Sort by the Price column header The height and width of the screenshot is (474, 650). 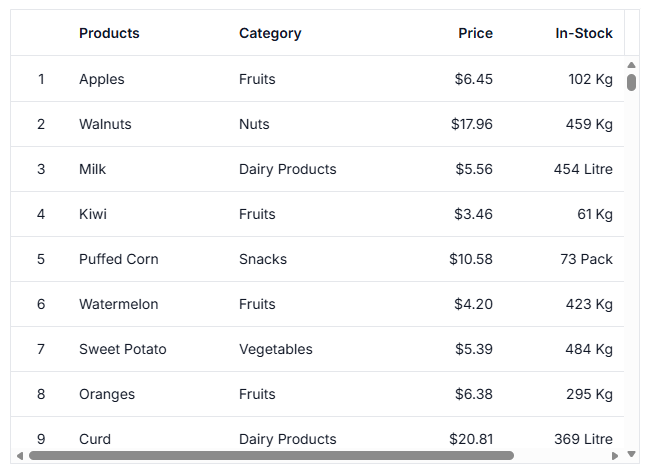pos(475,33)
